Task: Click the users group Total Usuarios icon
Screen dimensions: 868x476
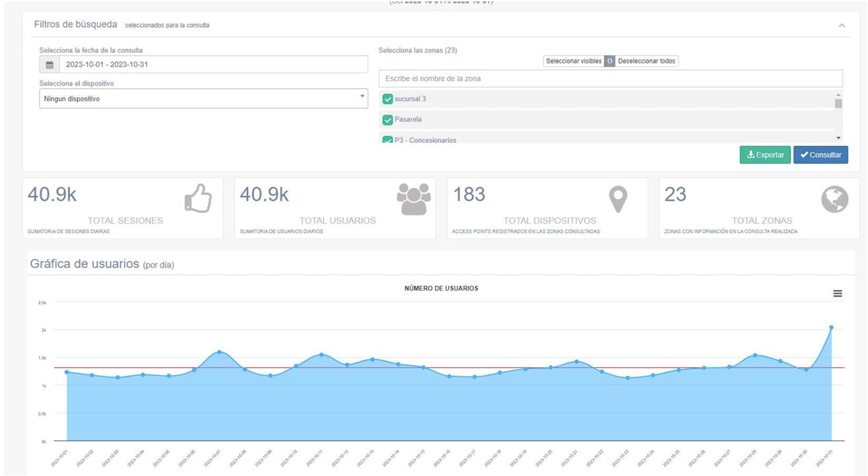Action: click(x=414, y=199)
